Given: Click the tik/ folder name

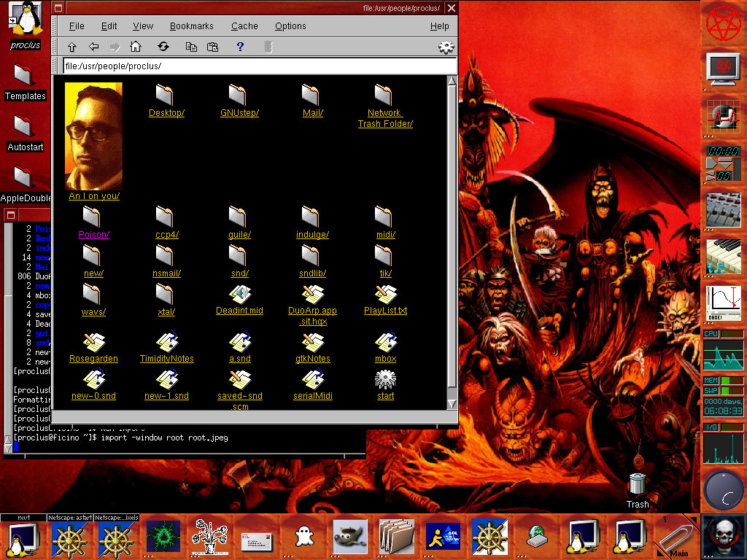Looking at the screenshot, I should [385, 273].
